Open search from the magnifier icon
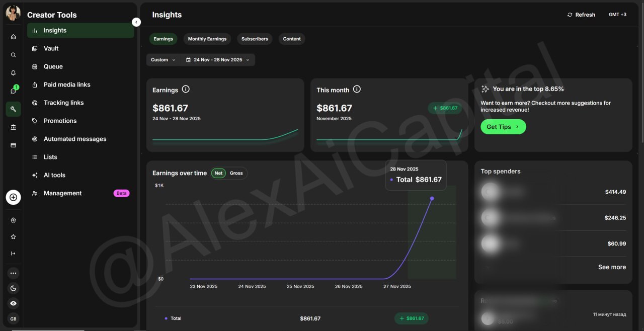 point(13,55)
